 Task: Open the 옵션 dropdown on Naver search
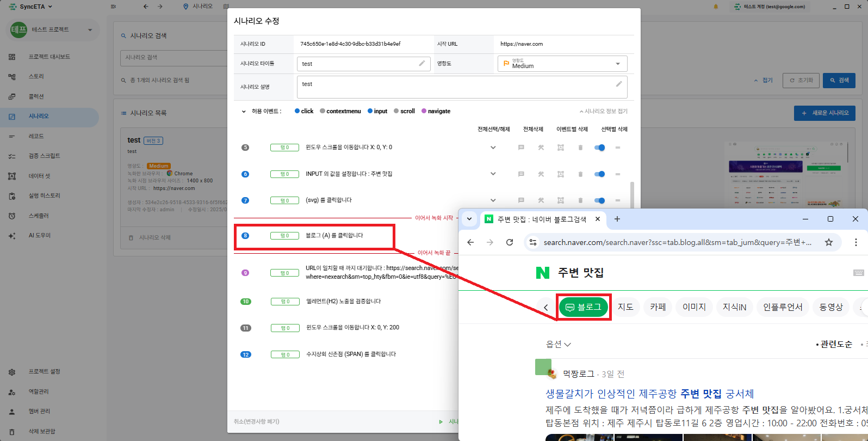558,344
